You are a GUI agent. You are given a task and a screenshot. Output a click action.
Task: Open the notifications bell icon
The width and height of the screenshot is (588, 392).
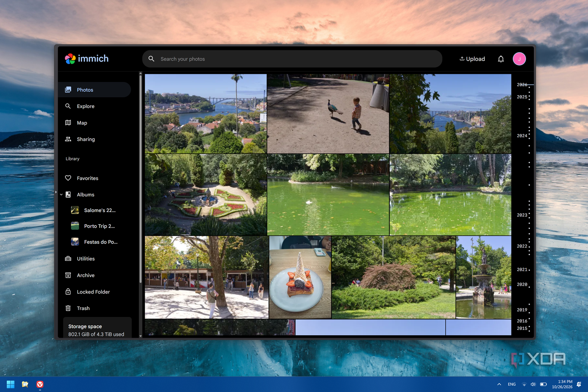(501, 59)
